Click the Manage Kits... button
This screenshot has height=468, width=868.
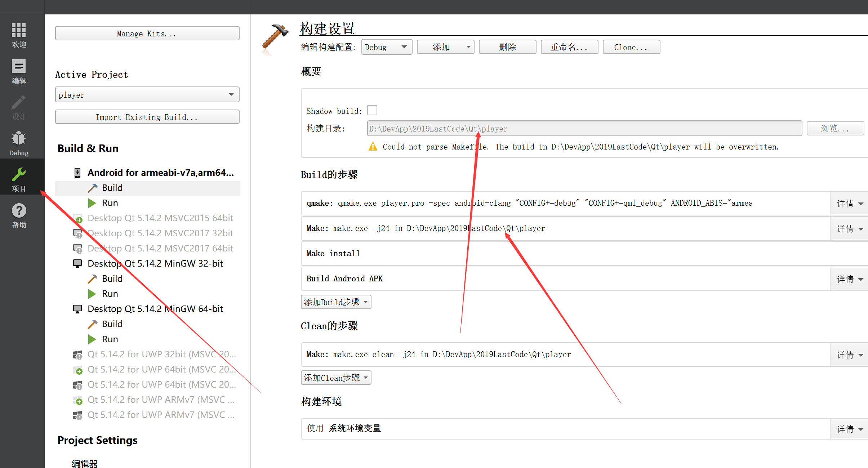(147, 33)
